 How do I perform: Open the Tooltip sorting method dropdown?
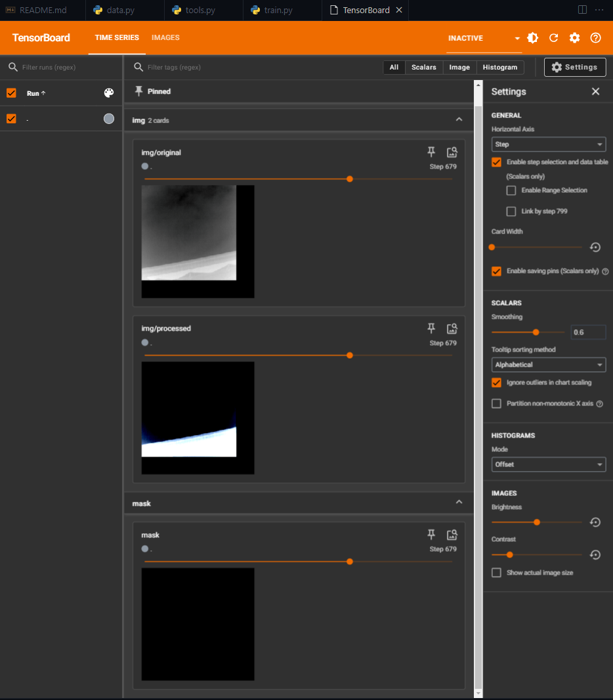point(548,365)
